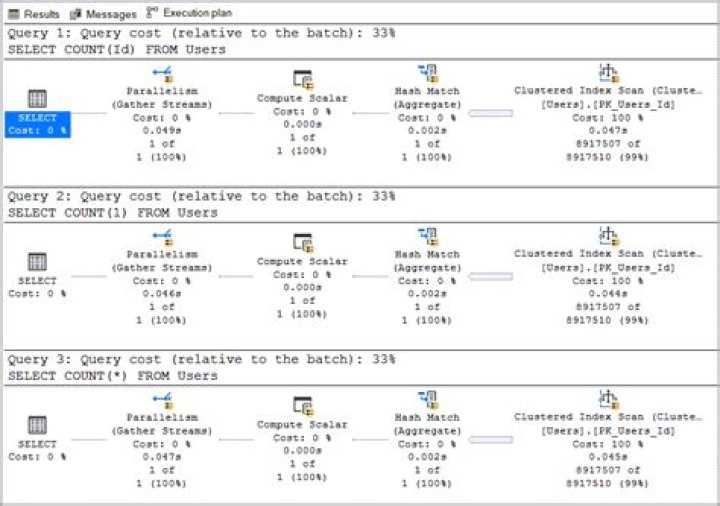
Task: Click Cost: 100 % in Query 1 index scan
Action: coord(608,118)
